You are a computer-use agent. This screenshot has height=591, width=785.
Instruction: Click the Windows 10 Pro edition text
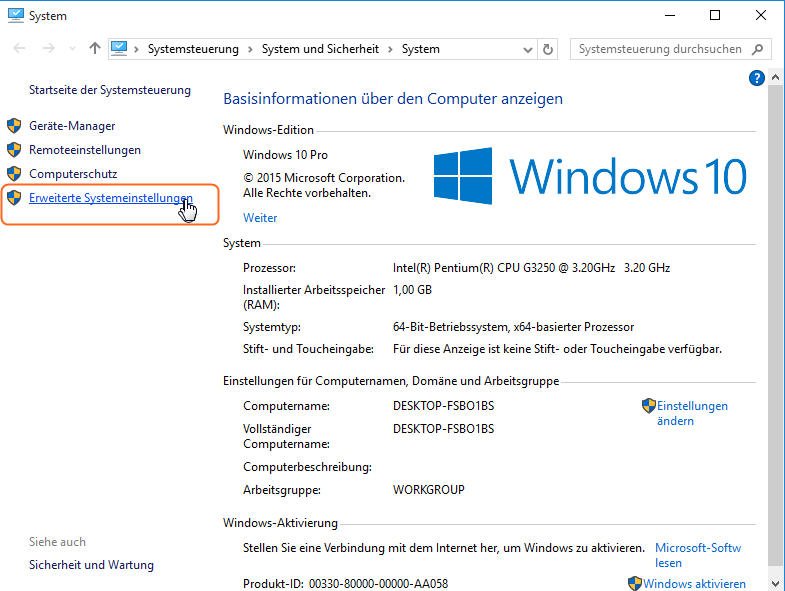[285, 155]
